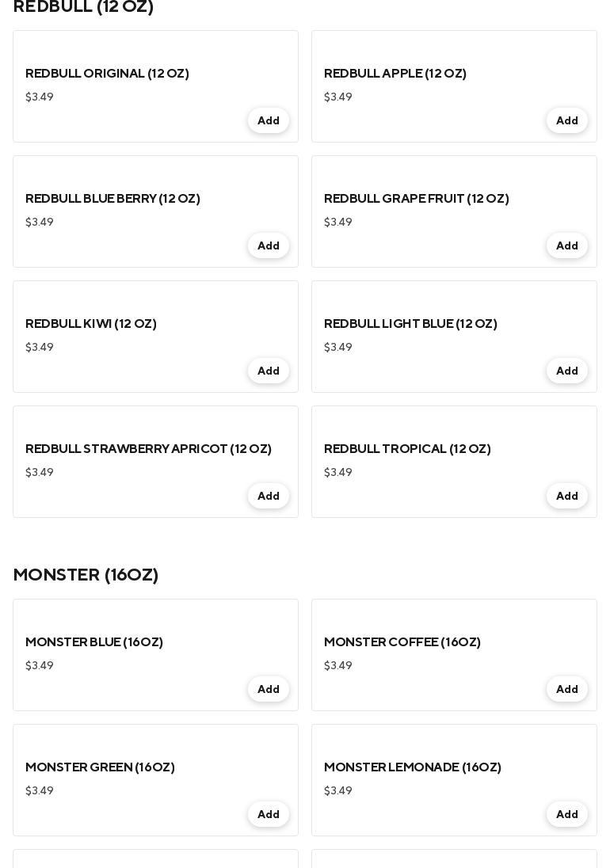This screenshot has width=610, height=868.
Task: Add Monster Green (16oz) to cart
Action: pyautogui.click(x=268, y=814)
